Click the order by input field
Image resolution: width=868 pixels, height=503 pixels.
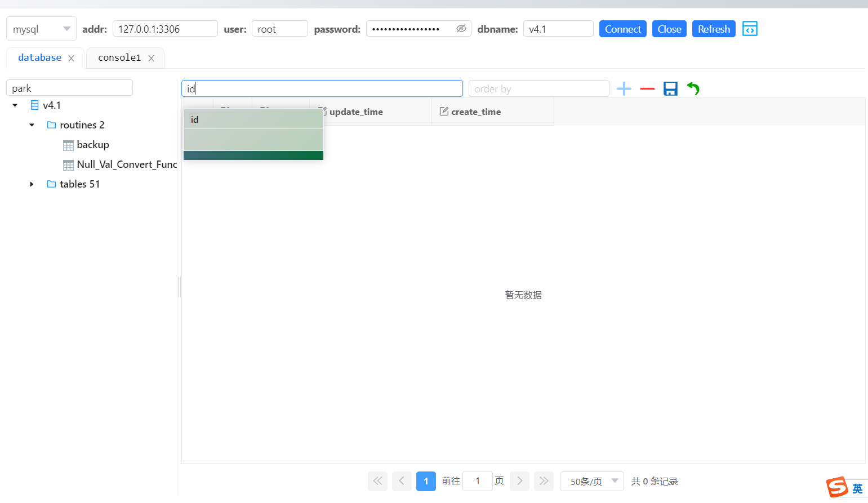coord(538,89)
